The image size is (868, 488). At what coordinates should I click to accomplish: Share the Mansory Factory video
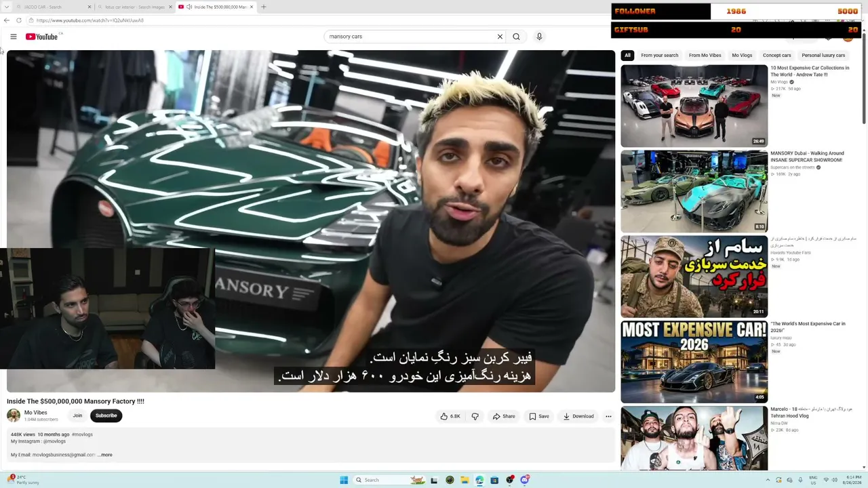coord(504,416)
